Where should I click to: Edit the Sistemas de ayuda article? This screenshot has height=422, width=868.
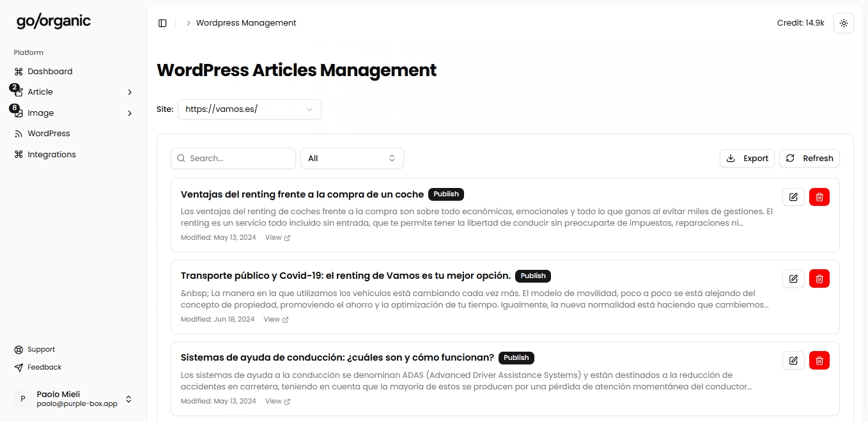pos(793,361)
